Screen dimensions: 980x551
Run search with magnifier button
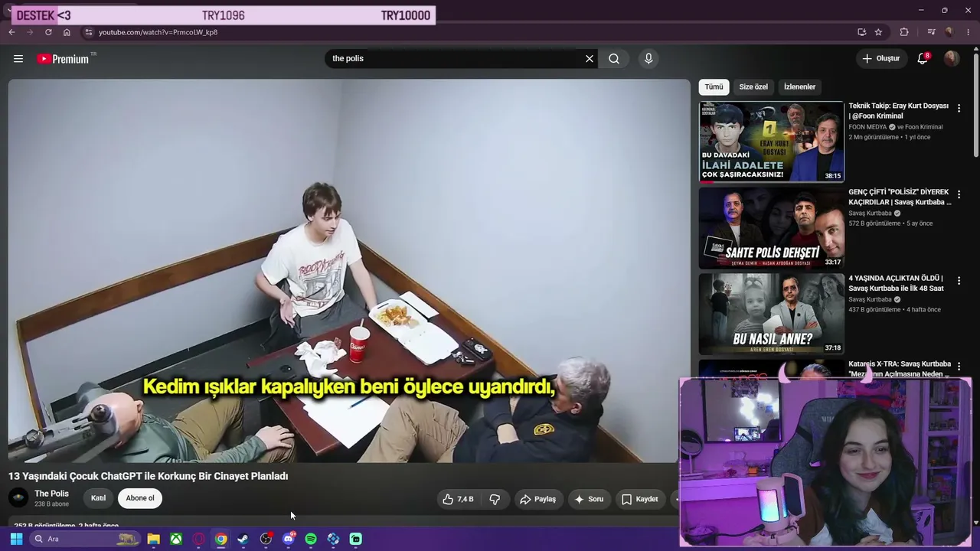point(614,59)
